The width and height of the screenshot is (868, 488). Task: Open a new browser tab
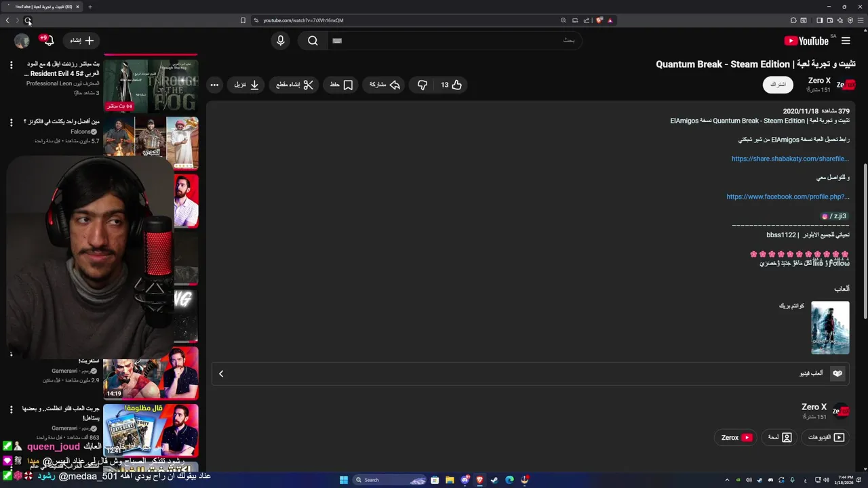[x=90, y=7]
